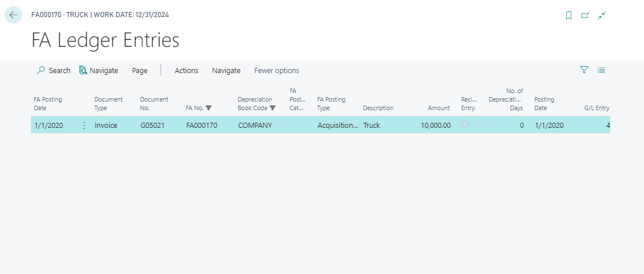
Task: Open Description column header menu
Action: (378, 108)
